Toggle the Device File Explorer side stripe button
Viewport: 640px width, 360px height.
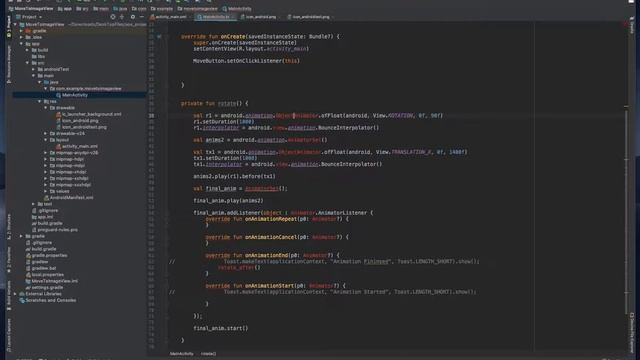click(x=631, y=333)
